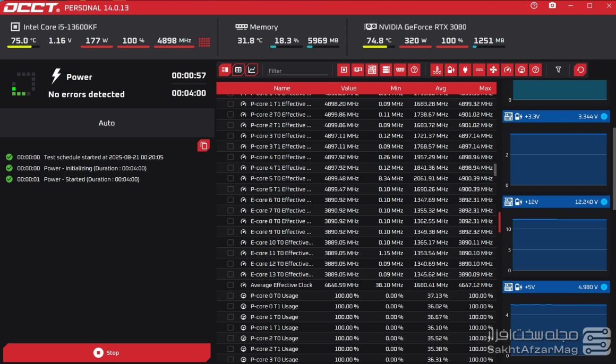This screenshot has width=616, height=364.
Task: Click the CPU sensor filter icon
Action: point(344,70)
